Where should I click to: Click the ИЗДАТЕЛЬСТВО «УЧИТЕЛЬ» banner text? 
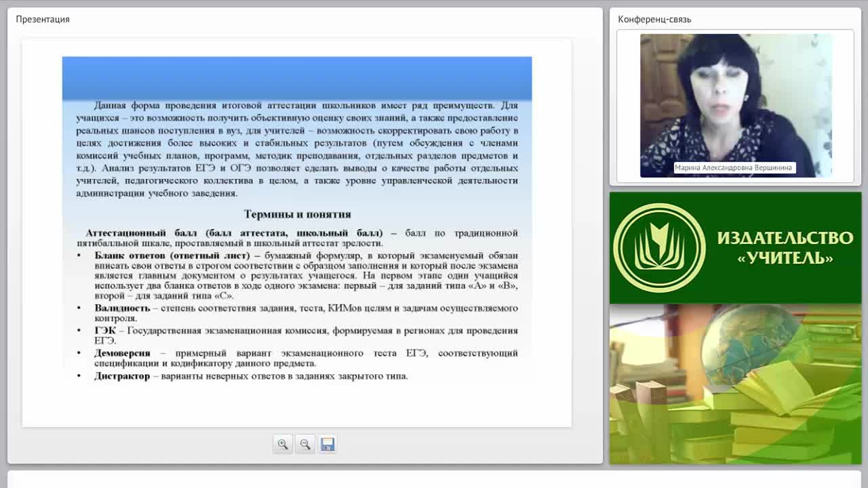pyautogui.click(x=785, y=247)
